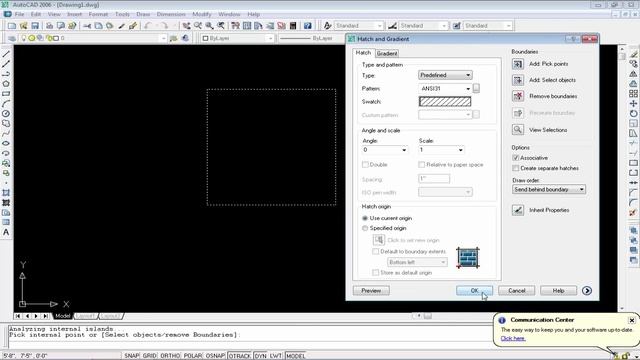The height and width of the screenshot is (360, 640).
Task: Open the Scale dropdown
Action: (x=441, y=150)
